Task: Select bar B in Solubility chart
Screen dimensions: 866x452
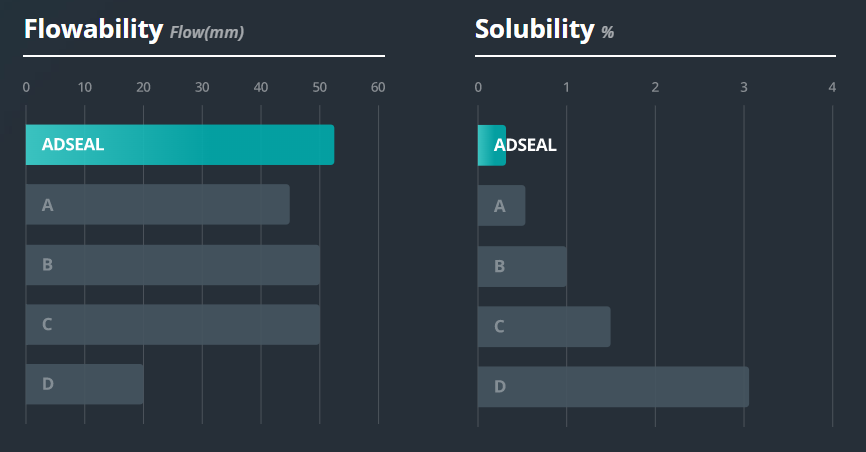Action: pyautogui.click(x=522, y=266)
